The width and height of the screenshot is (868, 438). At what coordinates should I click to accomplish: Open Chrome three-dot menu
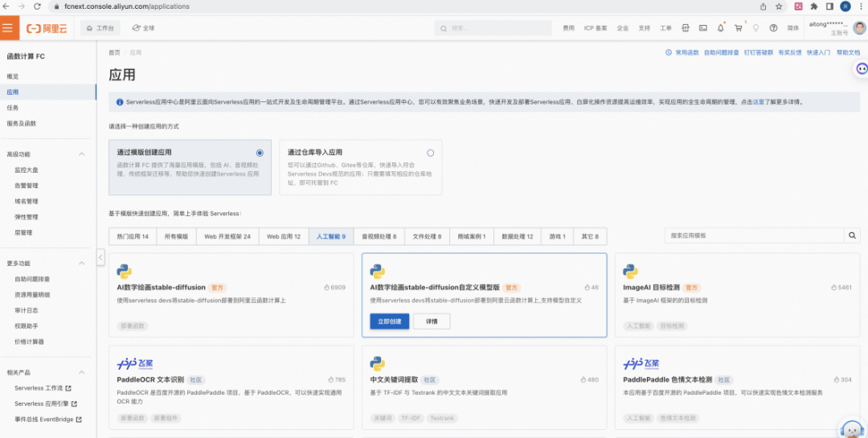point(861,6)
